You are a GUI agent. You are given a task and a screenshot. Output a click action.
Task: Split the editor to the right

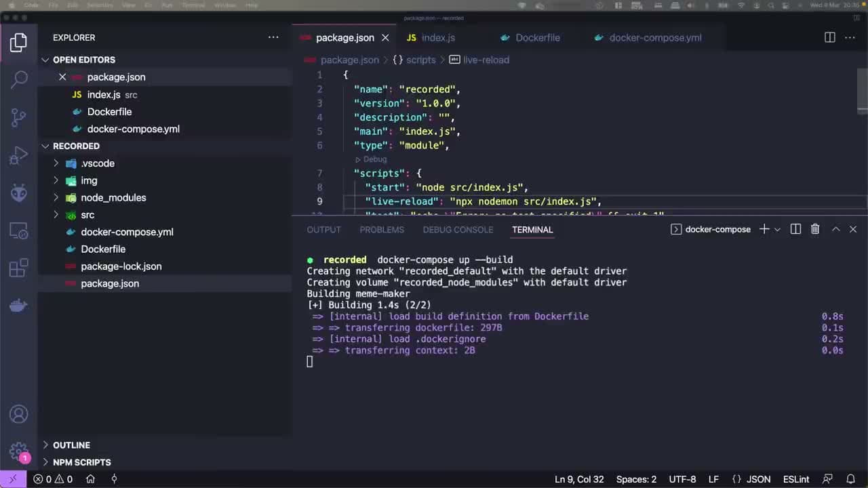[x=830, y=37]
